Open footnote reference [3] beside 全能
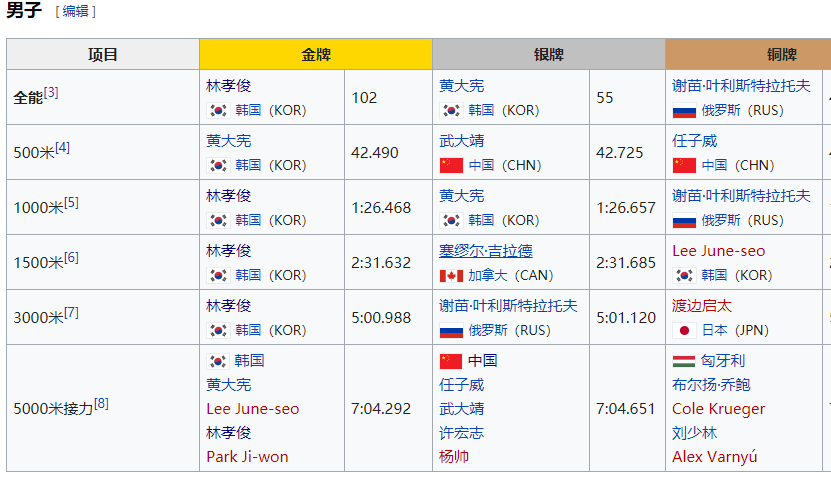This screenshot has height=481, width=831. pos(51,93)
